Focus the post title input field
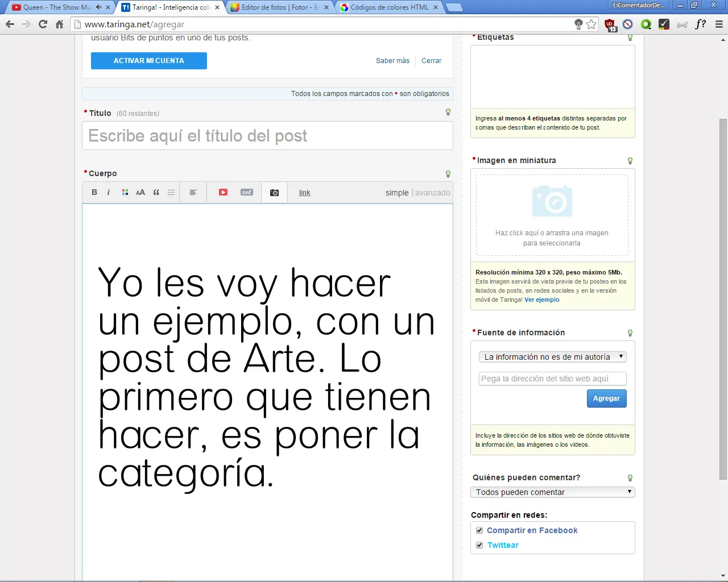 click(267, 136)
